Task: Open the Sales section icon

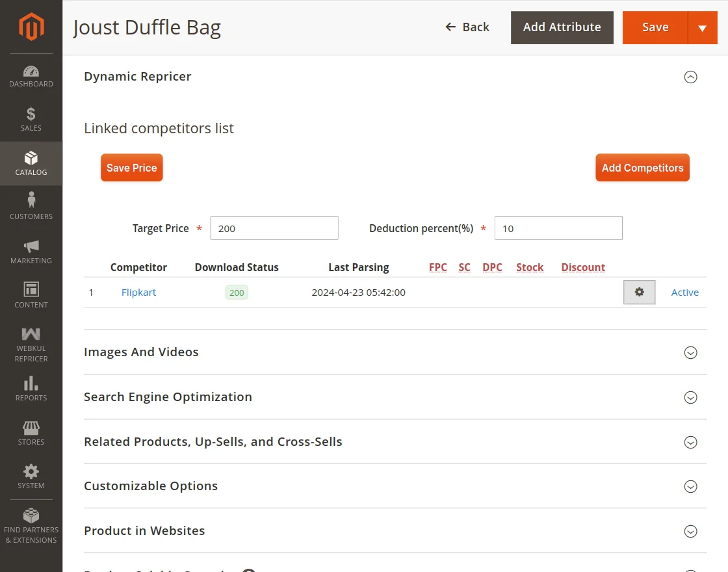Action: [x=31, y=118]
